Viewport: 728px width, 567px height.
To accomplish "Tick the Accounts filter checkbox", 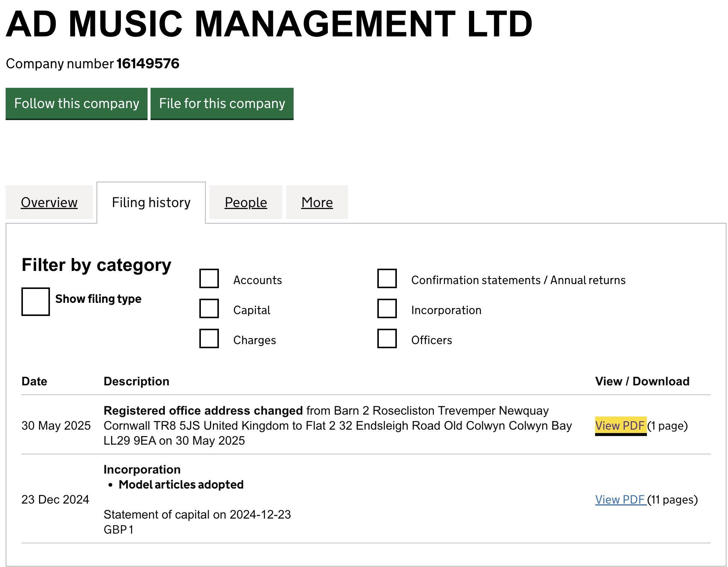I will click(x=209, y=278).
